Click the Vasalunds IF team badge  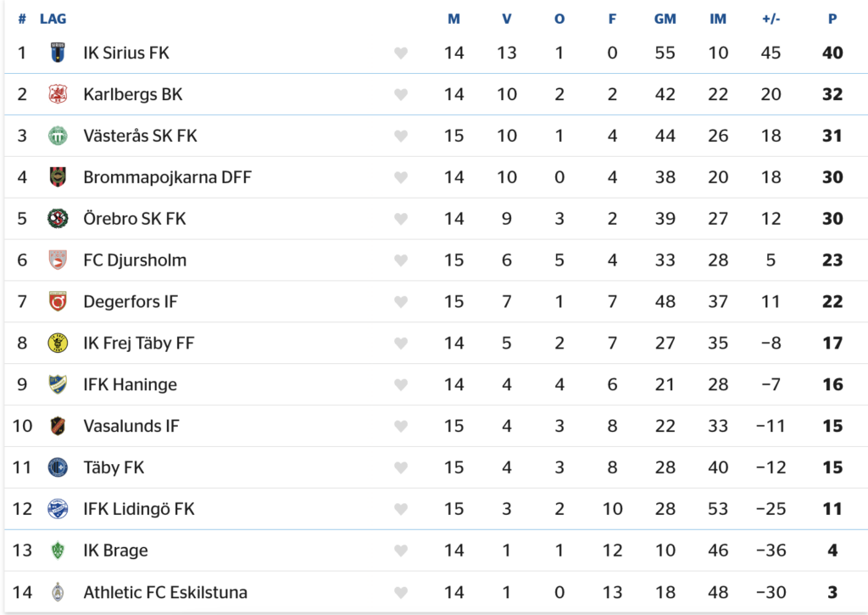click(x=58, y=427)
